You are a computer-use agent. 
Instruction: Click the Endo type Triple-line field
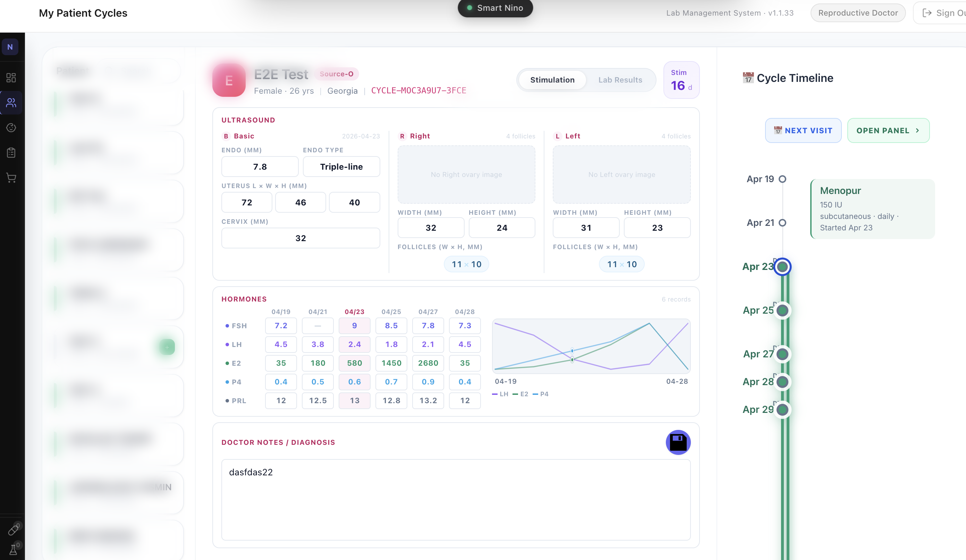[341, 166]
